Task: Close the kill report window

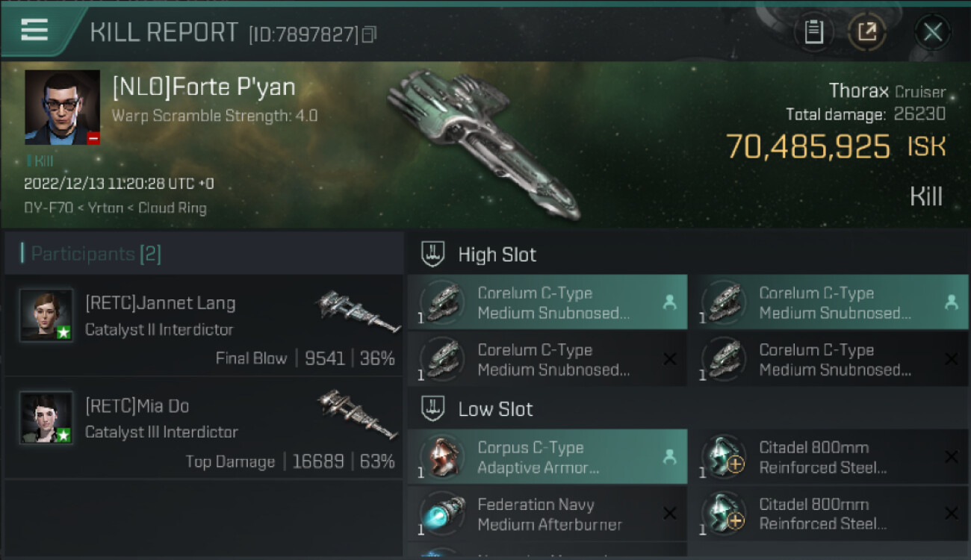Action: [x=933, y=32]
